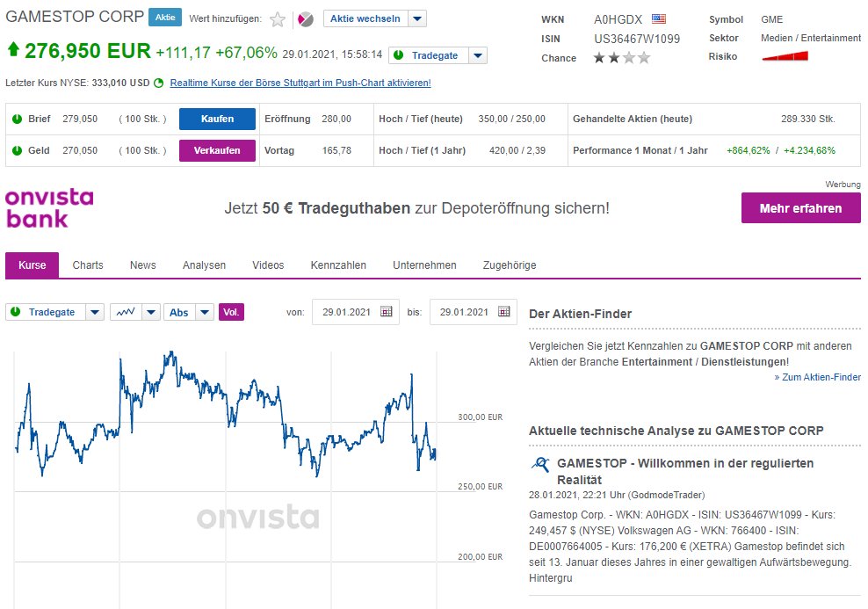Open the Tradegate exchange dropdown near price
This screenshot has height=609, width=868.
click(x=478, y=55)
